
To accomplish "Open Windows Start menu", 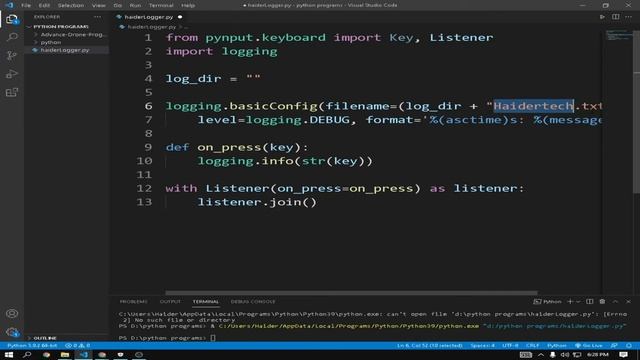I will pos(9,355).
